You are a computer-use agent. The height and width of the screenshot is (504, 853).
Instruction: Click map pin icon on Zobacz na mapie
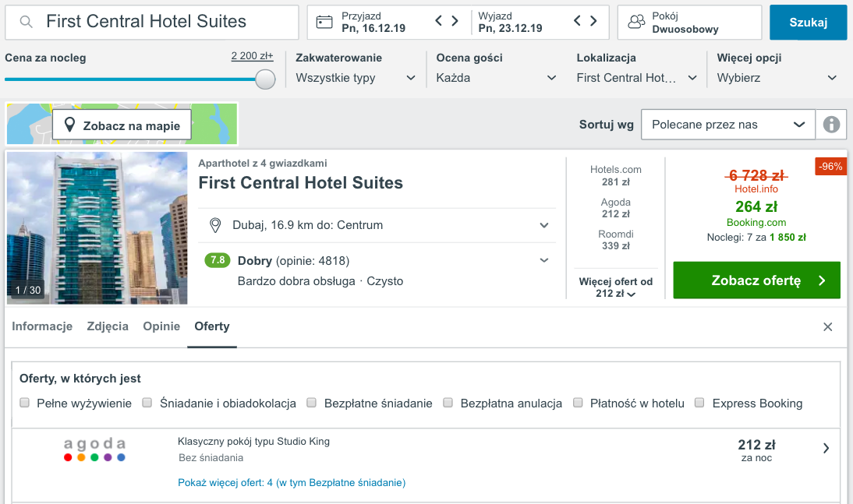click(x=69, y=125)
